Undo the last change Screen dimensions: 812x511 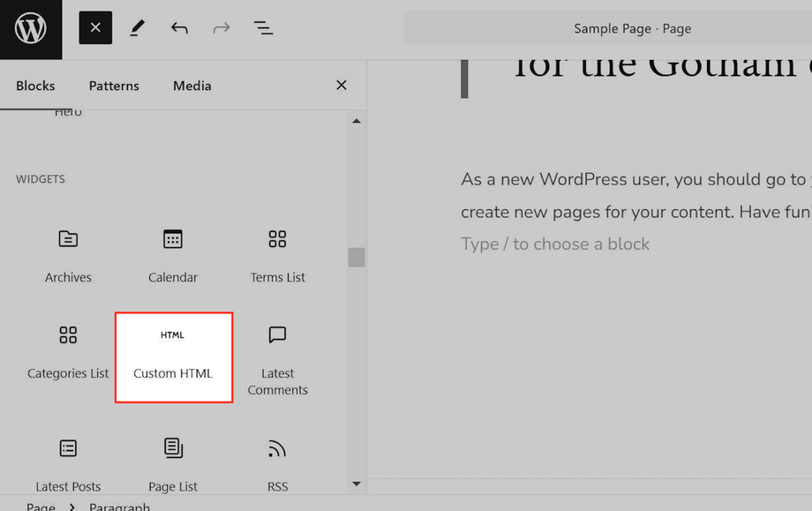pos(179,28)
